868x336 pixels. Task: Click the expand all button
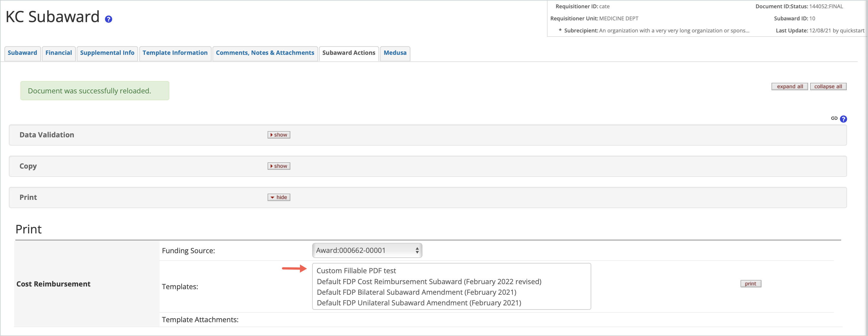pos(790,87)
